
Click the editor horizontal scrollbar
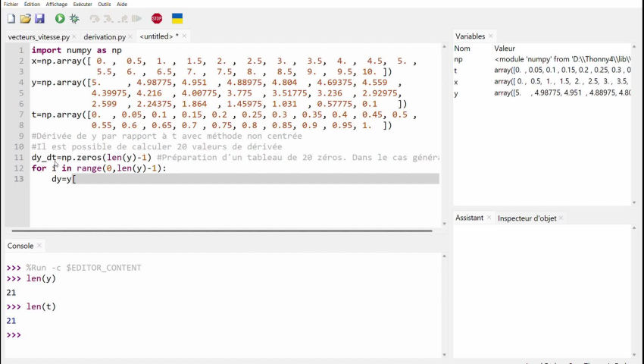coord(220,231)
